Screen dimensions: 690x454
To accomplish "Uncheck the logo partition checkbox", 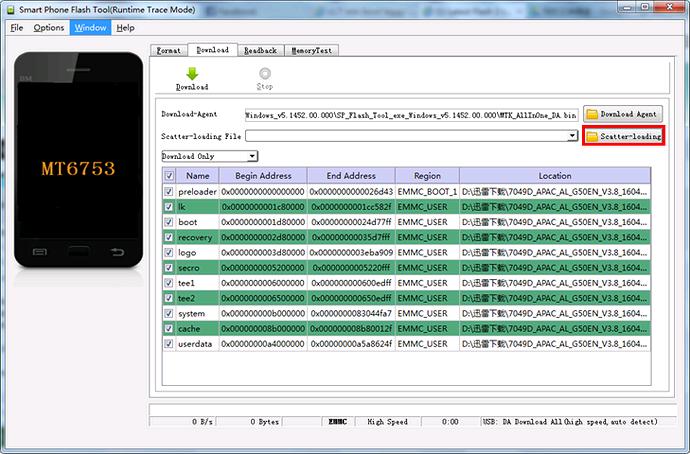I will [169, 253].
